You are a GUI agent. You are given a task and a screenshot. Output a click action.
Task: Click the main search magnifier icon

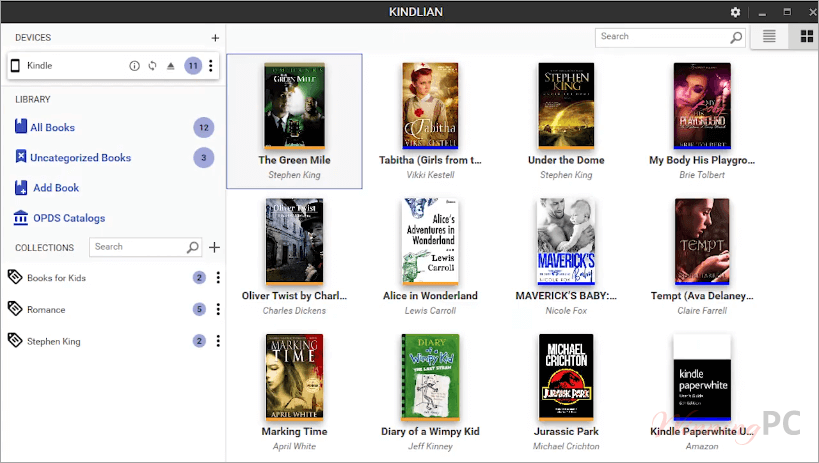click(736, 37)
